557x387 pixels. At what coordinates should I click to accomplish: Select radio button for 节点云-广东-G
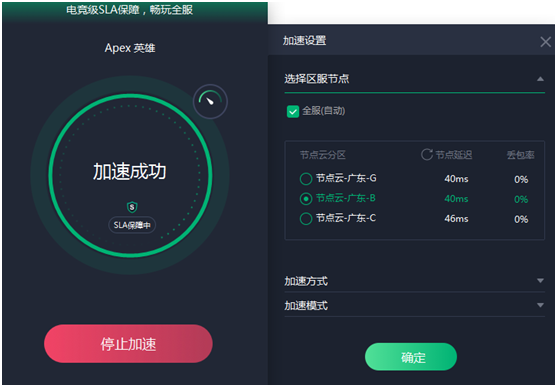pos(305,178)
